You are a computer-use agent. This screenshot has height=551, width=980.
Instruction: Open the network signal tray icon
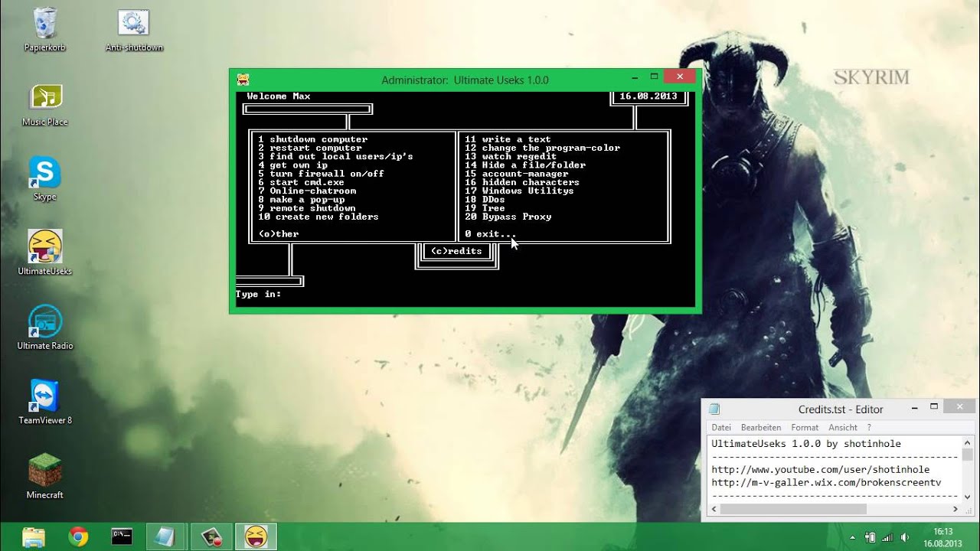pos(887,537)
